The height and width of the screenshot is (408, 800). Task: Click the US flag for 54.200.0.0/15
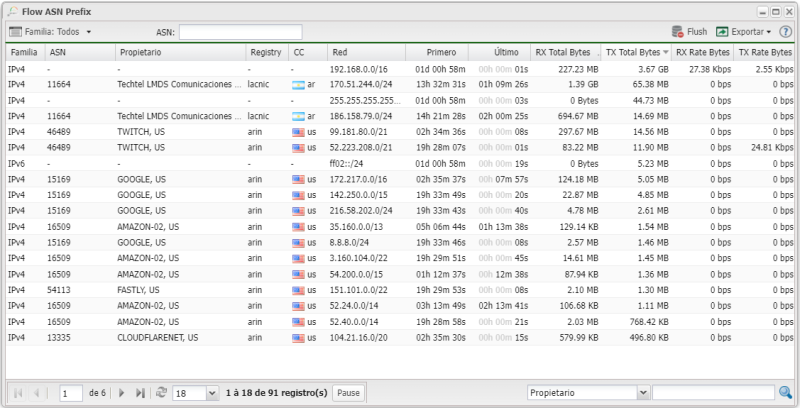298,274
